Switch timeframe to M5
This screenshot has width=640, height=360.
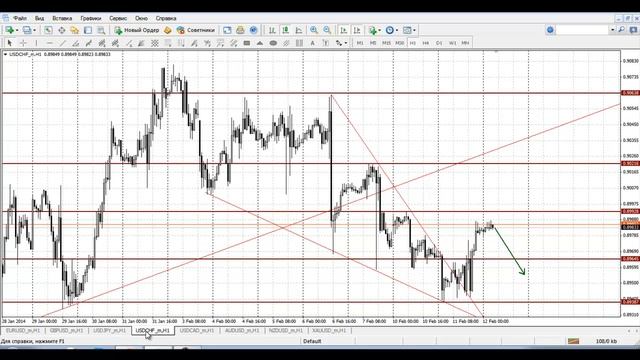pyautogui.click(x=373, y=43)
